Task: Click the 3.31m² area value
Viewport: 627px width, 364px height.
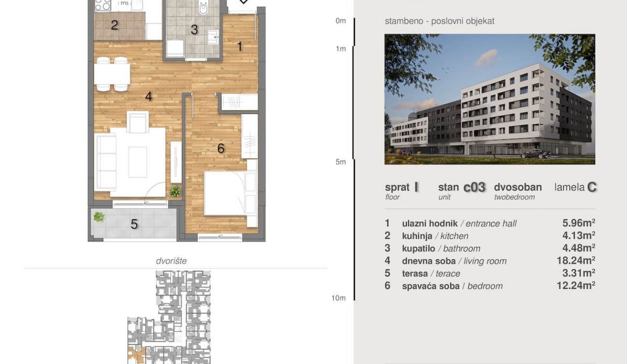Action: 578,273
